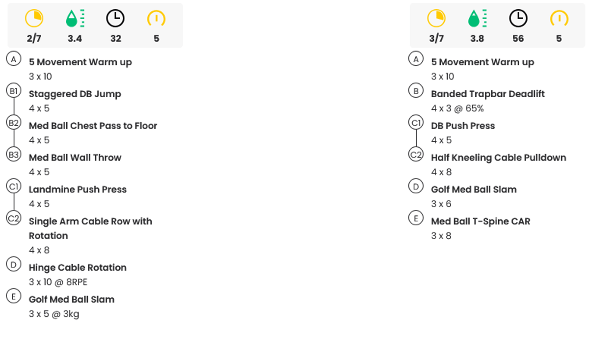The width and height of the screenshot is (589, 364).
Task: Select the B1 circle marker for Staggered DB Jump
Action: 14,91
